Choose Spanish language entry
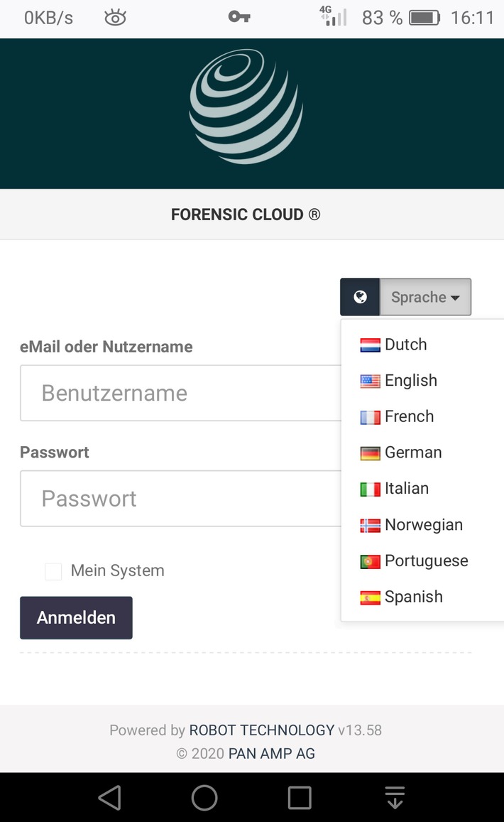Screen dimensions: 504x822 413,597
